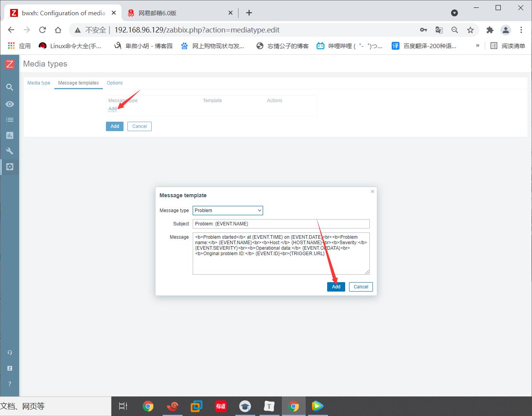532x416 pixels.
Task: Open the 忘情公子的博客 bookmark
Action: pyautogui.click(x=283, y=46)
